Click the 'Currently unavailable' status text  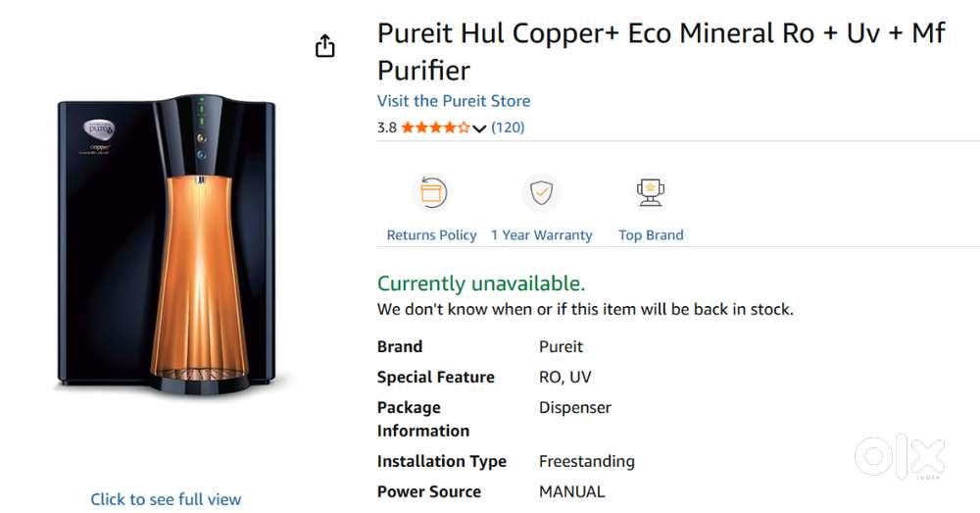coord(481,283)
